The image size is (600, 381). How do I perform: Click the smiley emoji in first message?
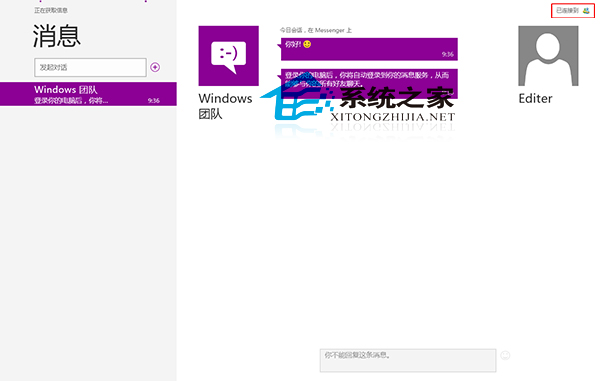(307, 44)
